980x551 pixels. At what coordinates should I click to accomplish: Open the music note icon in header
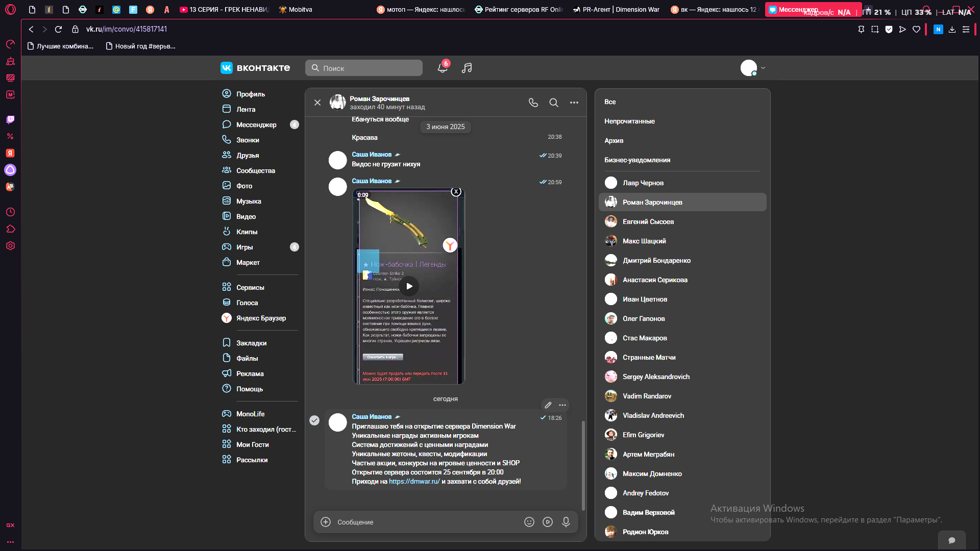467,68
